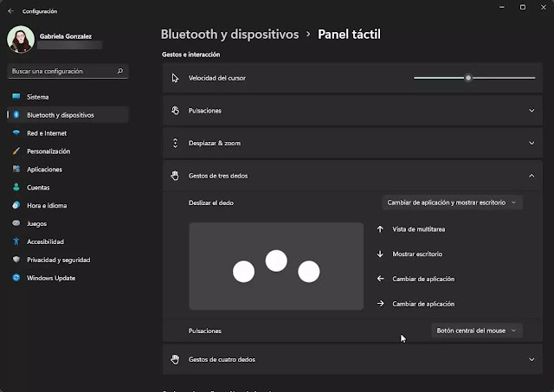Focus the Buscar una configuración search field
Image resolution: width=554 pixels, height=392 pixels.
click(x=68, y=71)
